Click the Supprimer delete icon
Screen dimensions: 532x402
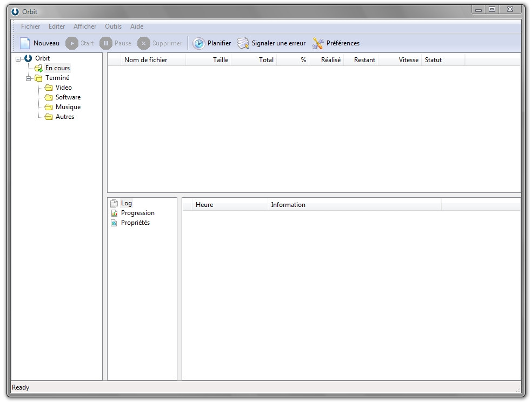tap(143, 43)
